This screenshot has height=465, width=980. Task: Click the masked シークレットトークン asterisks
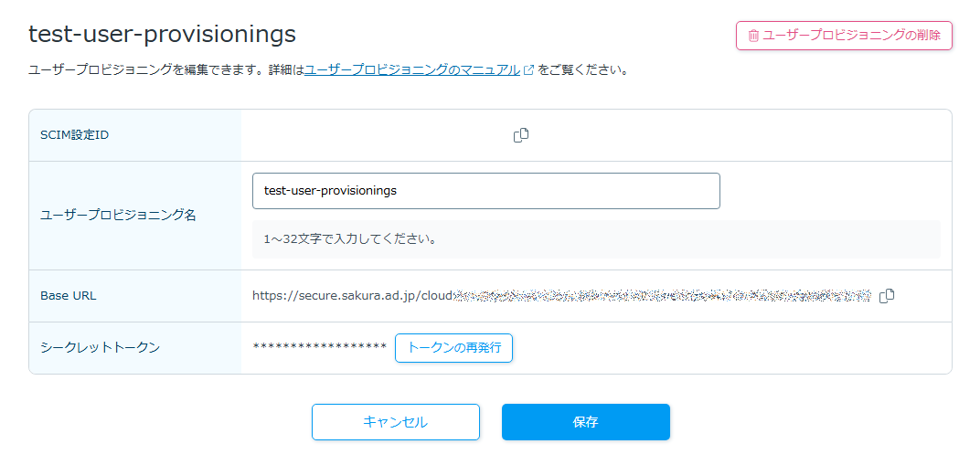pos(319,348)
